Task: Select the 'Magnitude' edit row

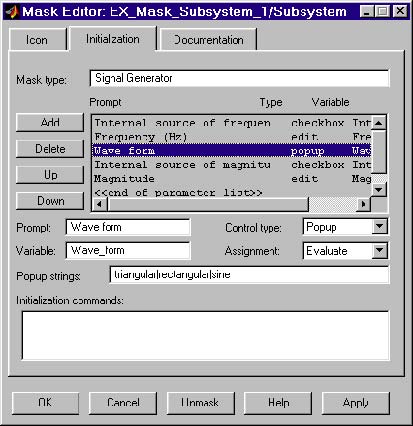Action: coord(232,179)
